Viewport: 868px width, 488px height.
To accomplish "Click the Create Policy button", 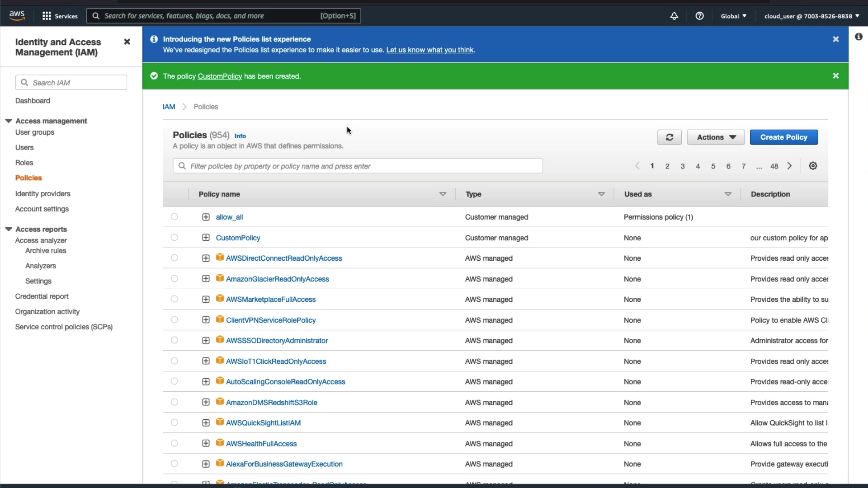I will pyautogui.click(x=783, y=137).
